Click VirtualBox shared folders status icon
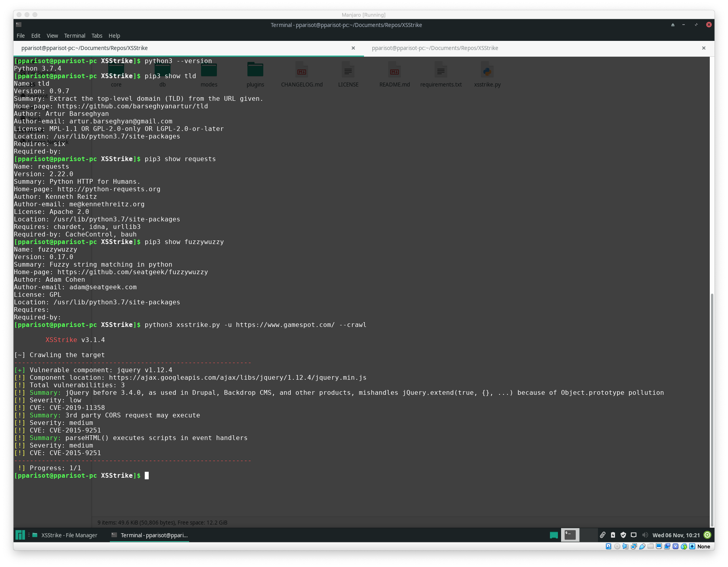Viewport: 728px width, 567px height. pyautogui.click(x=650, y=546)
